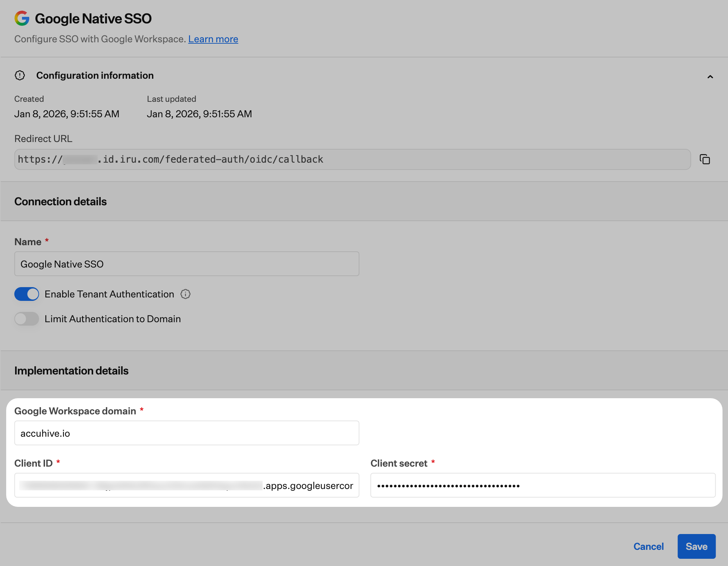Cancel the SSO configuration
Screen dimensions: 728x566
point(648,546)
